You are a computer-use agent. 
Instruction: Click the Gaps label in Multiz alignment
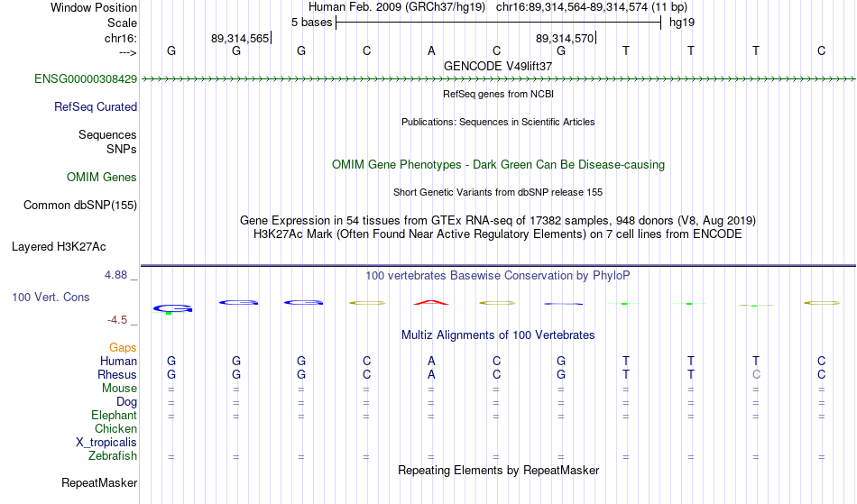coord(123,348)
